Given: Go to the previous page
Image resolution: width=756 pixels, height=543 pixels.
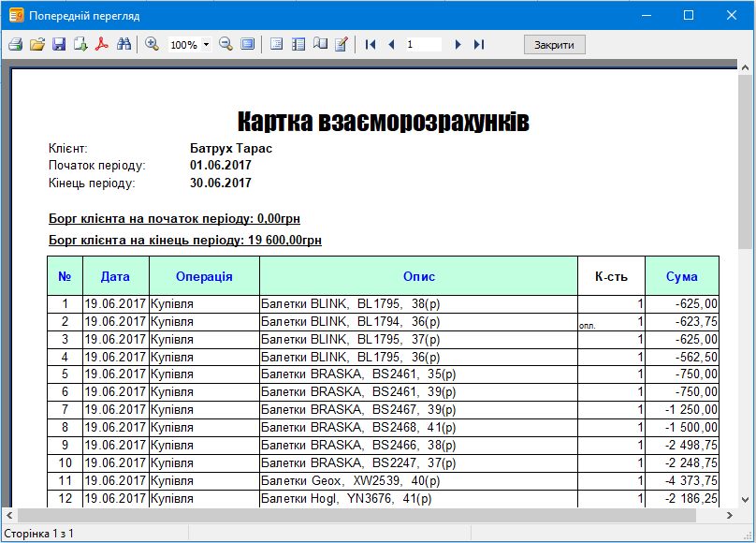Looking at the screenshot, I should click(391, 44).
